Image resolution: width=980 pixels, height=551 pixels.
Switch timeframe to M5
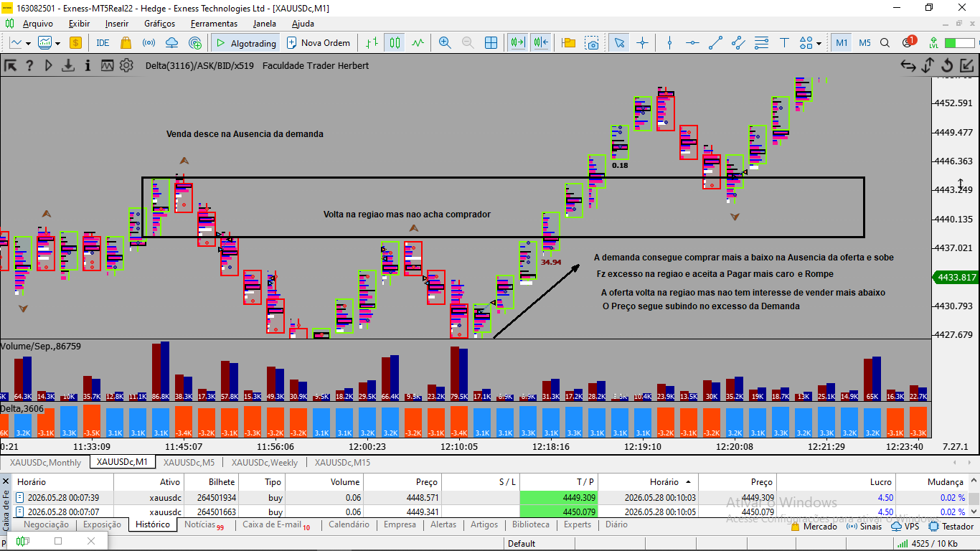(864, 43)
